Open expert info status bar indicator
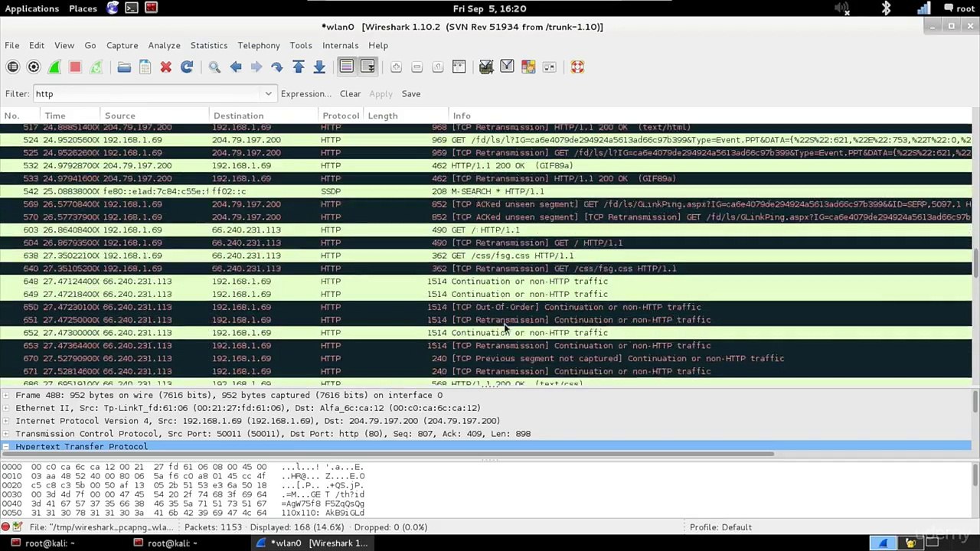Image resolution: width=980 pixels, height=551 pixels. pyautogui.click(x=5, y=527)
